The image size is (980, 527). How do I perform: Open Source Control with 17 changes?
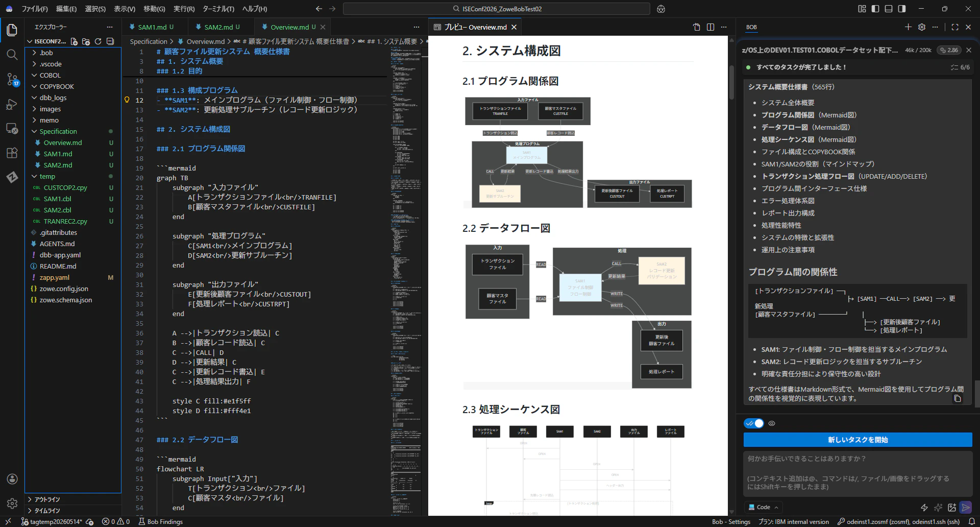click(x=12, y=79)
